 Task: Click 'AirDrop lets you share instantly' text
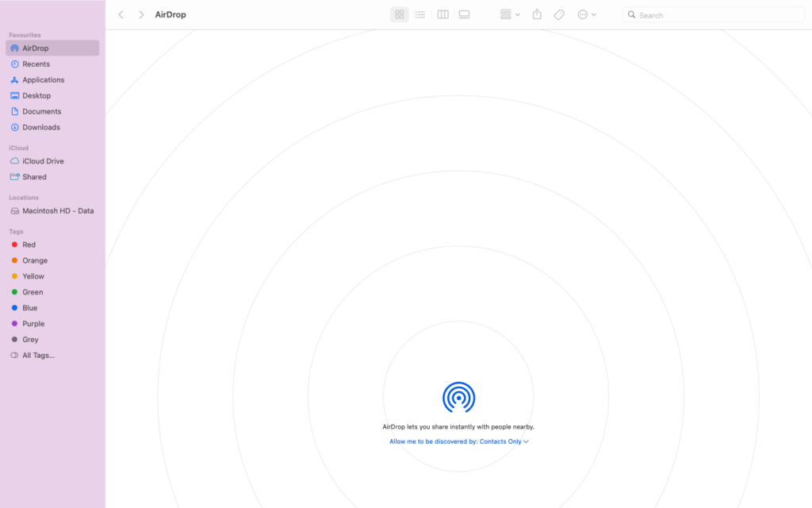458,426
